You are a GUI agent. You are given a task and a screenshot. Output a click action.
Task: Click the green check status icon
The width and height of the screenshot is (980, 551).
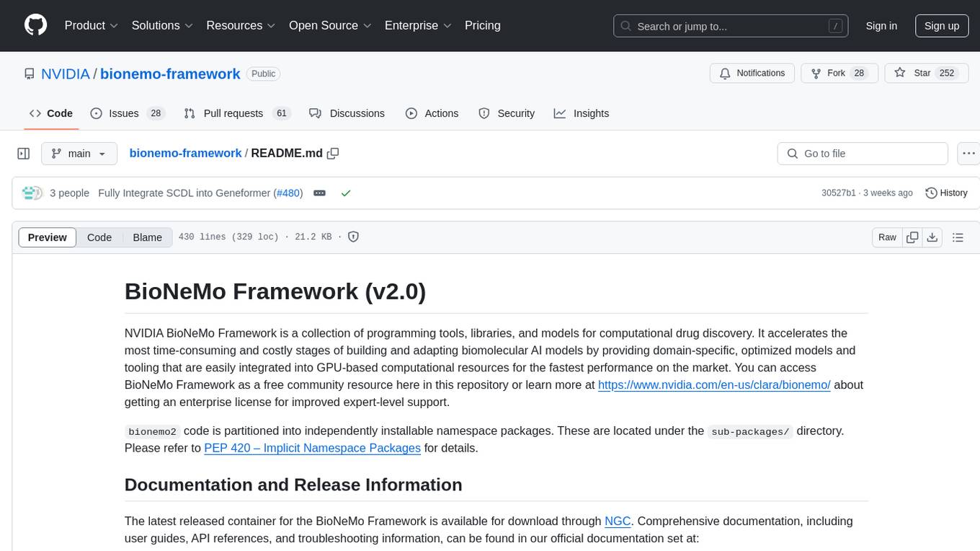(x=346, y=193)
